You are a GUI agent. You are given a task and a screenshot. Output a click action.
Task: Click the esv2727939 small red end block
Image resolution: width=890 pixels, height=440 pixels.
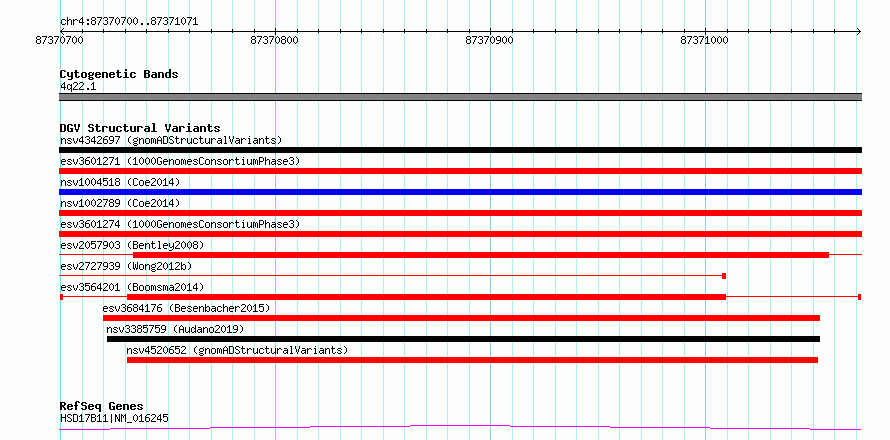tap(724, 276)
